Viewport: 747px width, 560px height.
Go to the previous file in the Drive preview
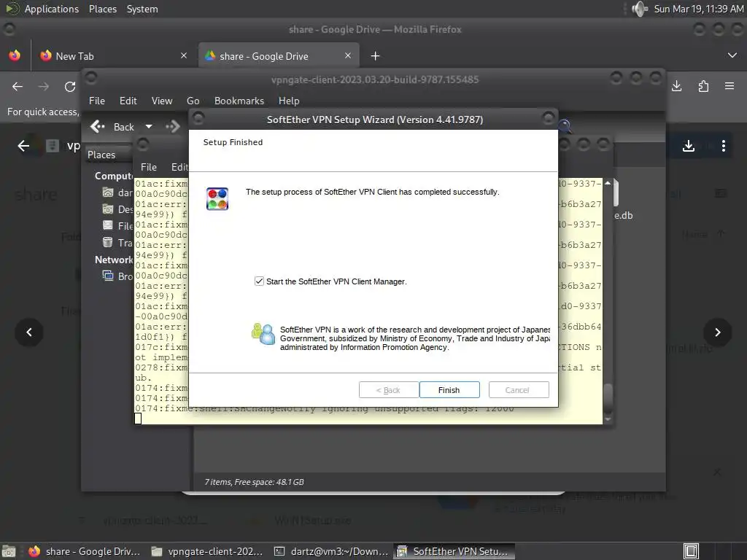coord(29,332)
